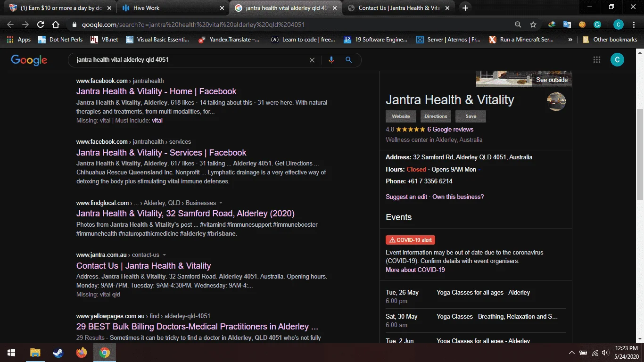Switch to the Contact Us Jantra Health tab
This screenshot has width=644, height=362.
coord(399,8)
